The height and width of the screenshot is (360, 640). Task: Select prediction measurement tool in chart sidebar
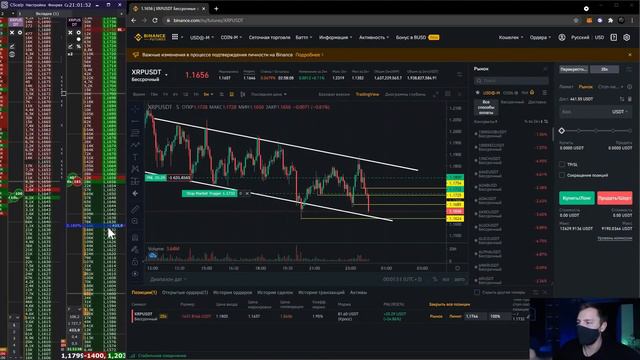coord(135,181)
